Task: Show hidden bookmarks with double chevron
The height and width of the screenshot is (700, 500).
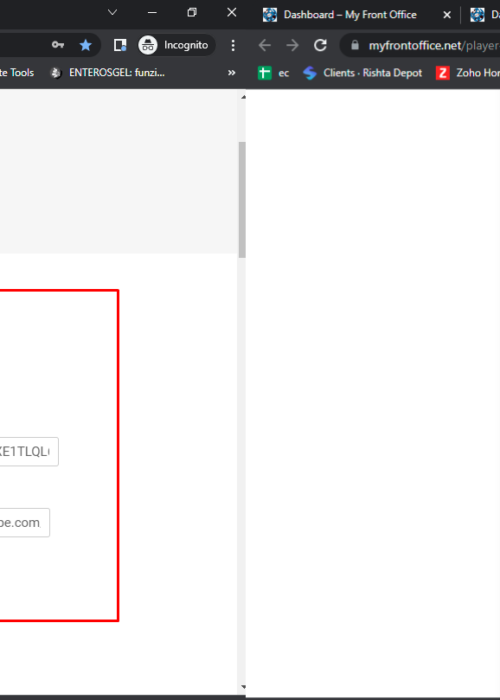Action: [x=231, y=73]
